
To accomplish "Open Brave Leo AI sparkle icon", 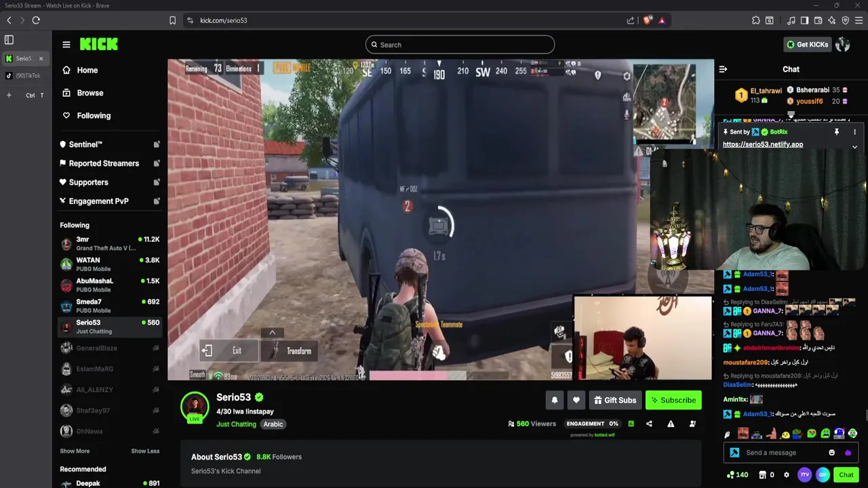I will pyautogui.click(x=832, y=20).
